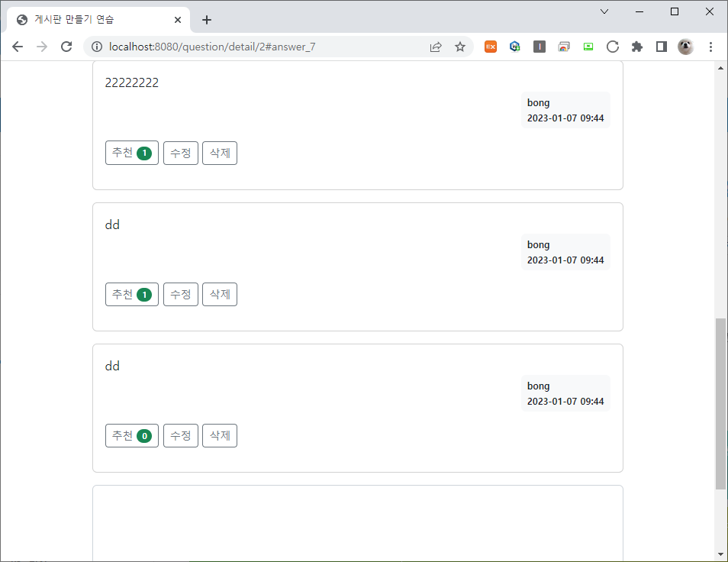
Task: Click the page vertical scrollbar thumb
Action: [x=720, y=404]
